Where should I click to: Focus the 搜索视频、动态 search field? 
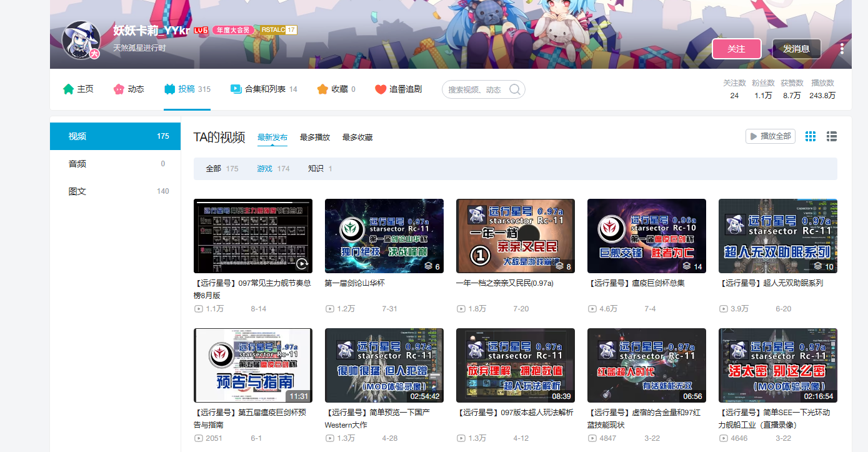pyautogui.click(x=475, y=90)
